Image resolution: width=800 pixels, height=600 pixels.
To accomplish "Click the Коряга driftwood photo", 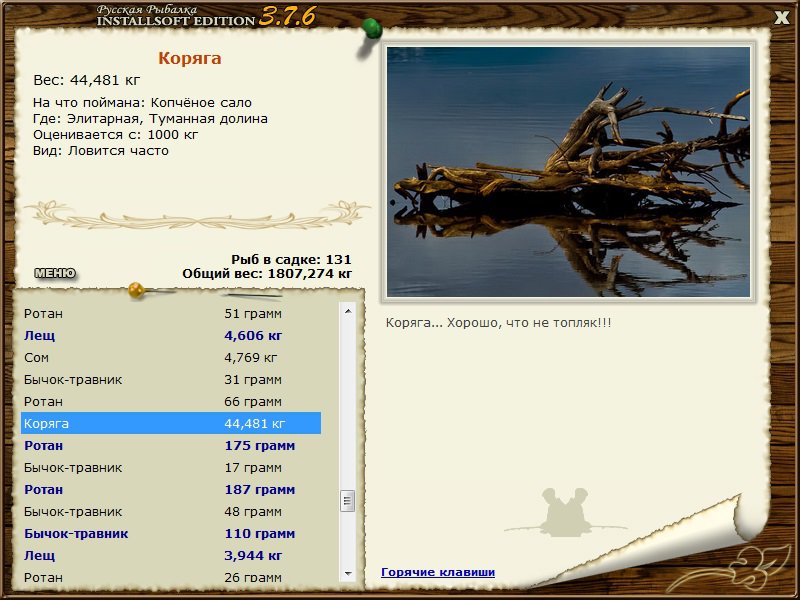I will click(x=568, y=171).
